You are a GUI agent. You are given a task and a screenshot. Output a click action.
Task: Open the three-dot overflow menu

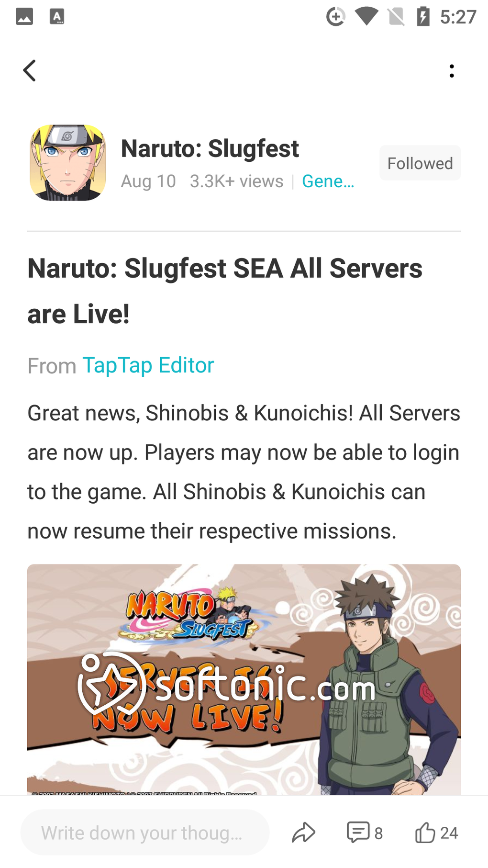(x=452, y=71)
